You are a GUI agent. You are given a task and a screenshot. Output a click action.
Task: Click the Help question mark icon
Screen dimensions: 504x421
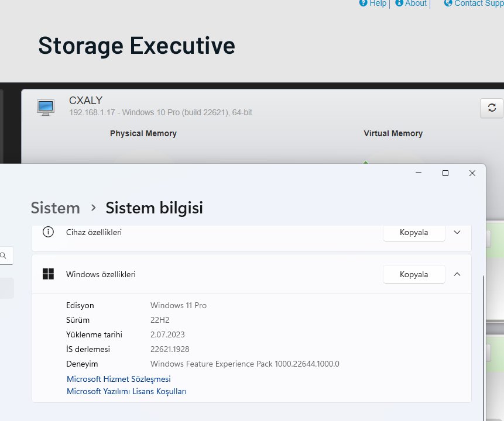[x=363, y=3]
